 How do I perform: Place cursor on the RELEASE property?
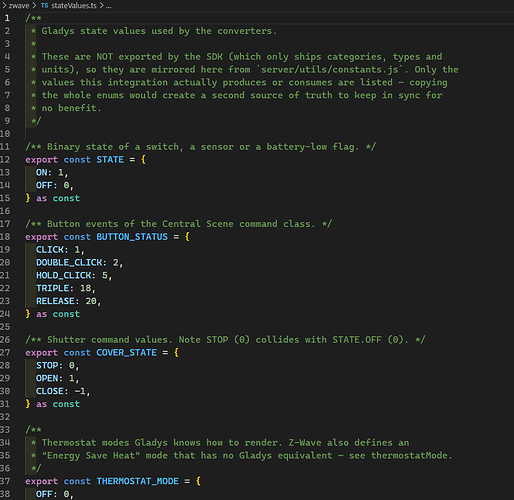[55, 301]
